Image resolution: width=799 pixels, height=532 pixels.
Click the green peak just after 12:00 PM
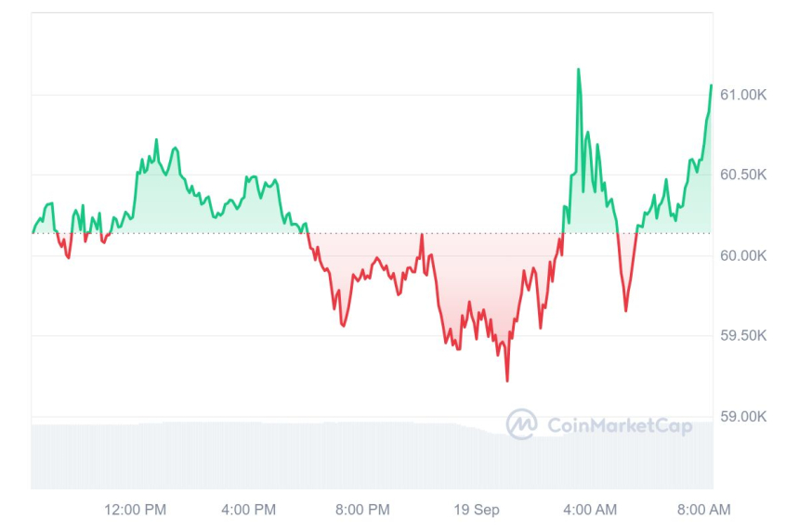click(156, 140)
